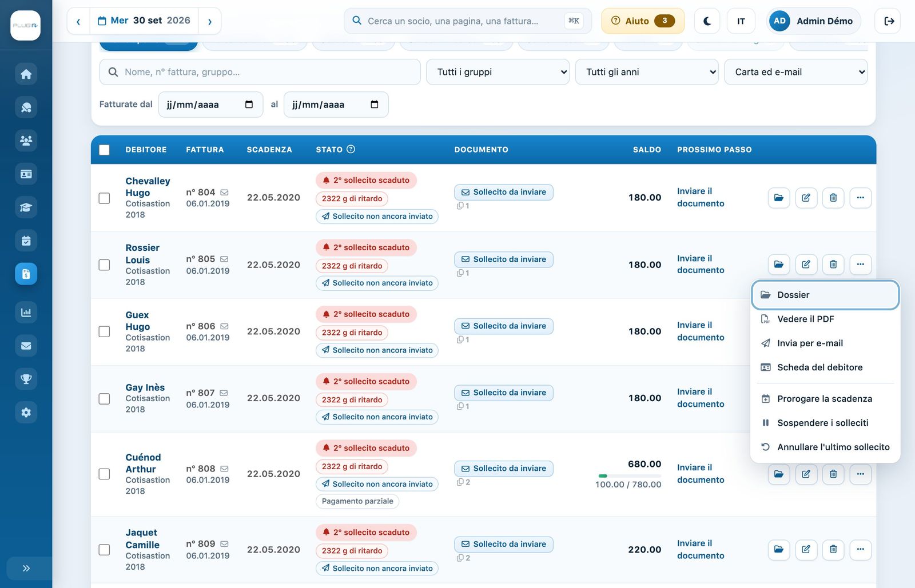Open the edit icon on Rossier Louis's row
This screenshot has width=915, height=588.
tap(806, 265)
